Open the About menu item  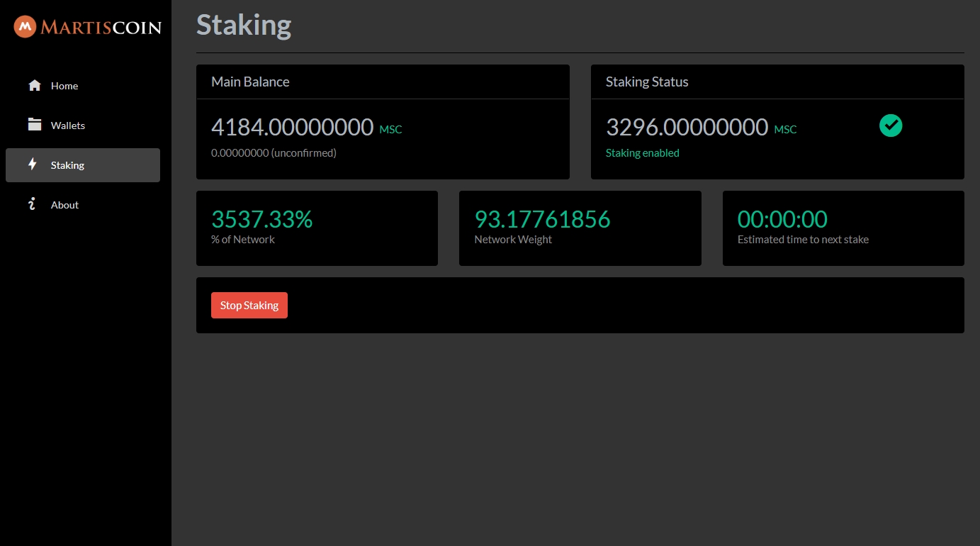pos(83,205)
